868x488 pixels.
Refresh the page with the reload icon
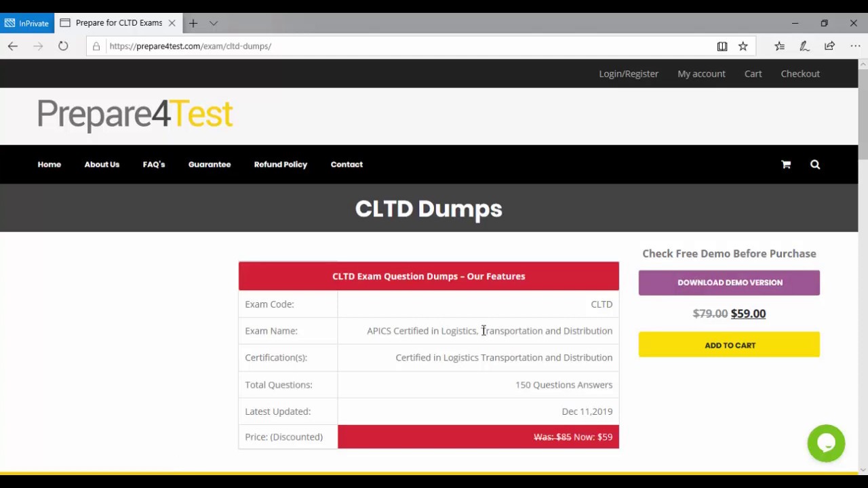click(x=63, y=46)
